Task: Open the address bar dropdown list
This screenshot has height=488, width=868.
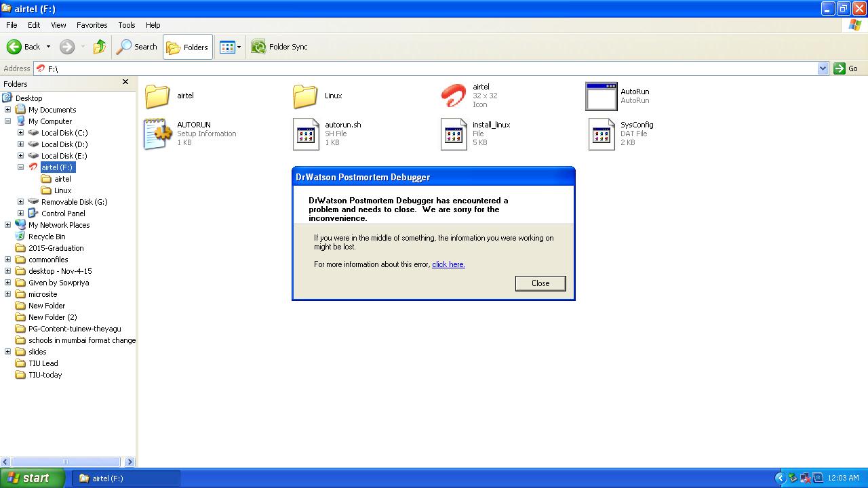Action: pyautogui.click(x=823, y=68)
